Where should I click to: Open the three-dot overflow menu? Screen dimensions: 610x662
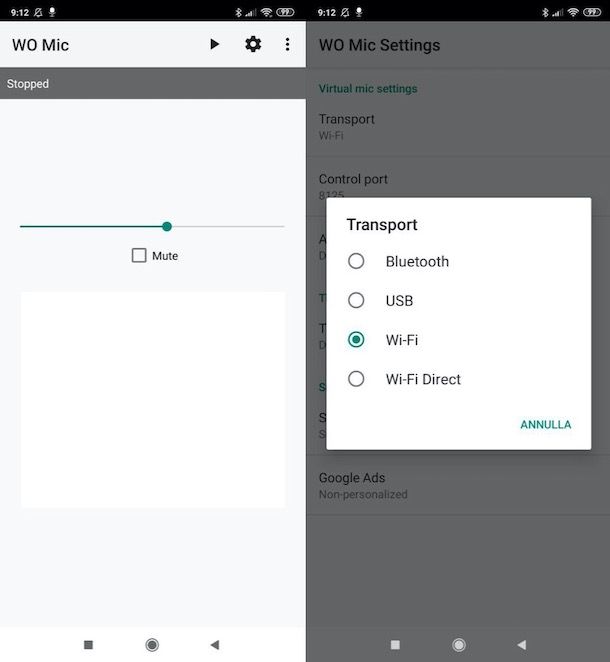287,44
